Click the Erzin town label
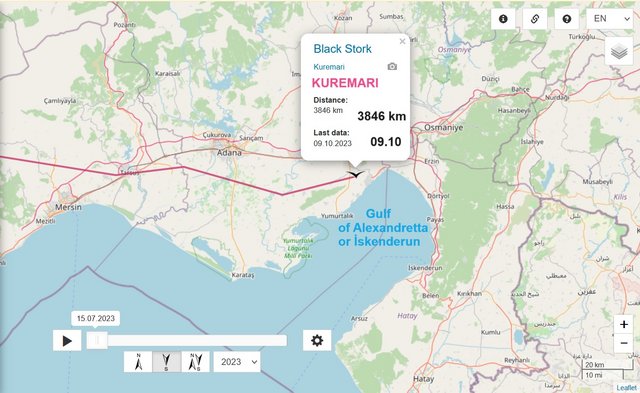This screenshot has height=393, width=640. (x=432, y=162)
